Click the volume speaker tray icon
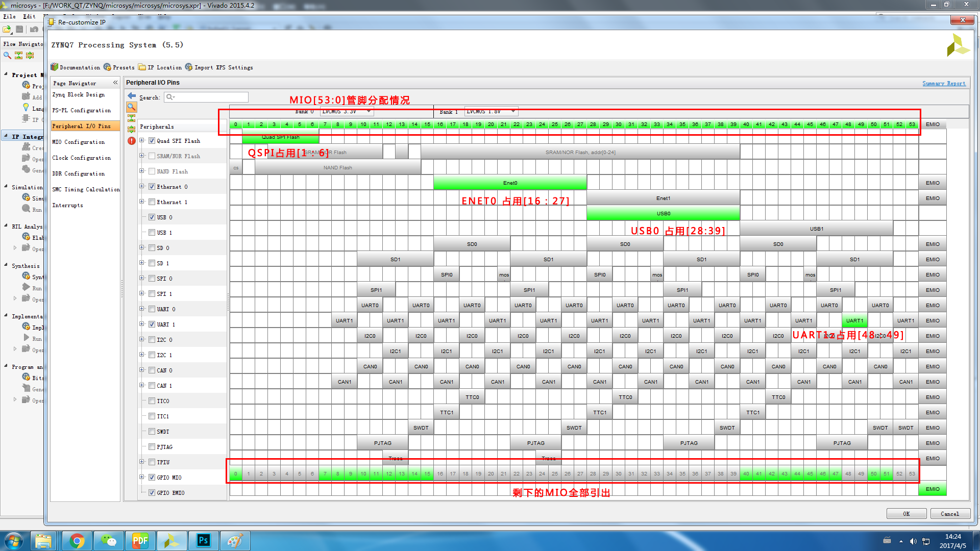Image resolution: width=980 pixels, height=551 pixels. pos(913,541)
